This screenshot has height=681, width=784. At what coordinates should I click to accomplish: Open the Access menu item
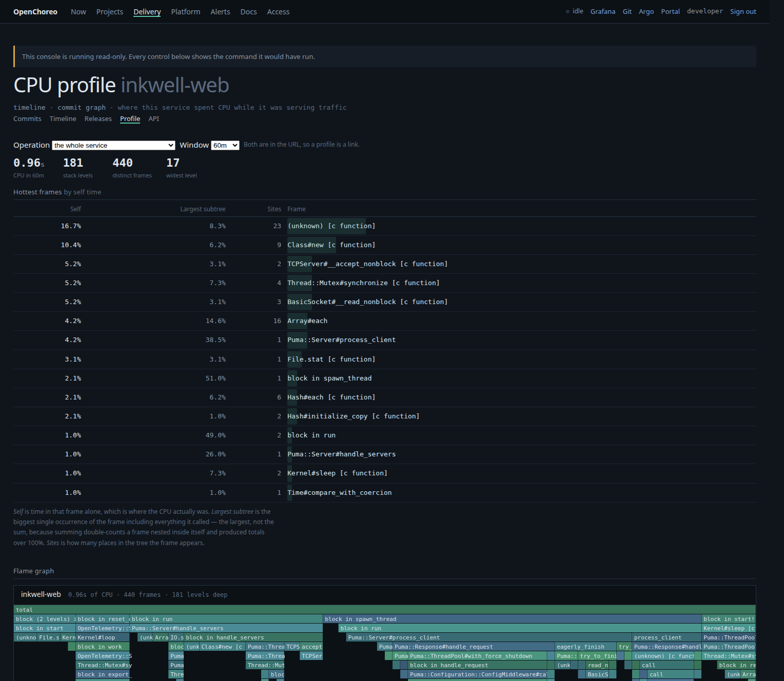pyautogui.click(x=278, y=12)
